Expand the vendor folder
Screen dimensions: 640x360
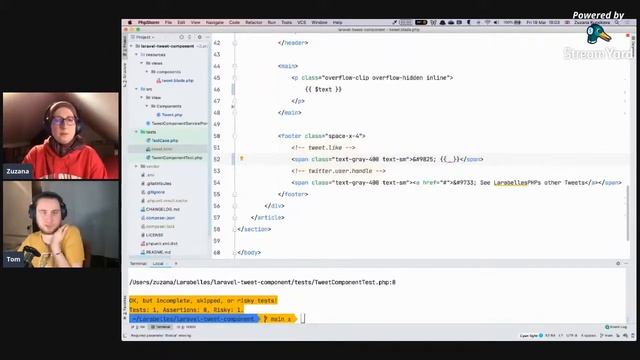pyautogui.click(x=137, y=166)
